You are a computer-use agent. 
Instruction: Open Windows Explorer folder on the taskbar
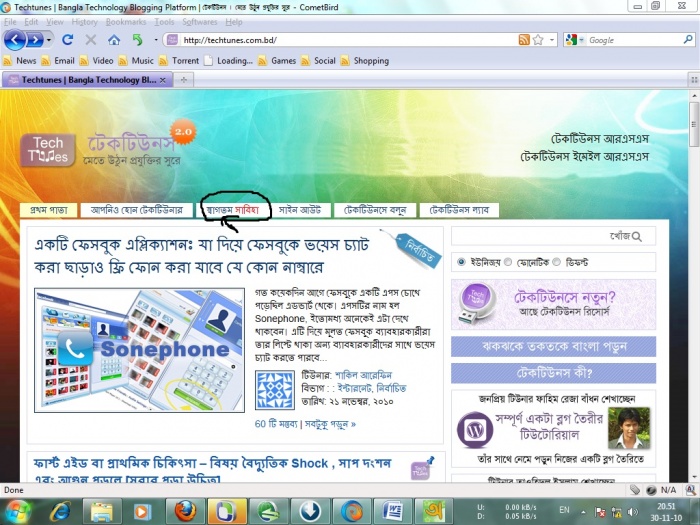click(x=101, y=512)
